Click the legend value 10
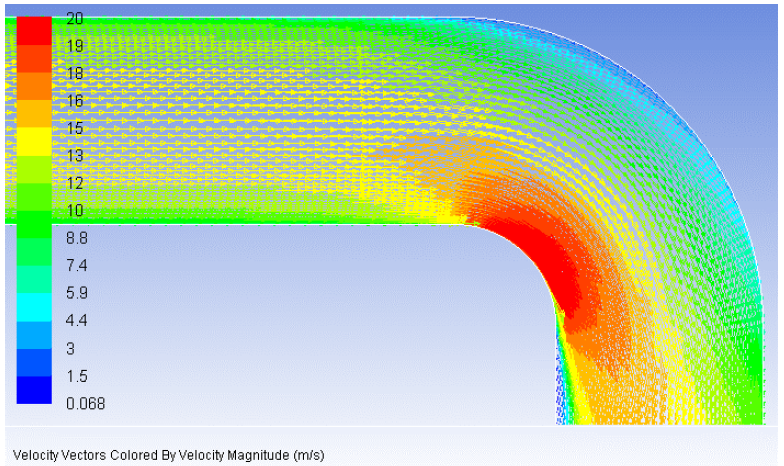This screenshot has width=784, height=466. coord(74,210)
